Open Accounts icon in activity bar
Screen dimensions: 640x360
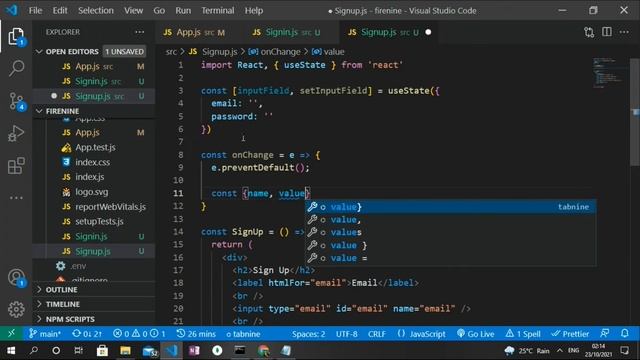click(16, 278)
